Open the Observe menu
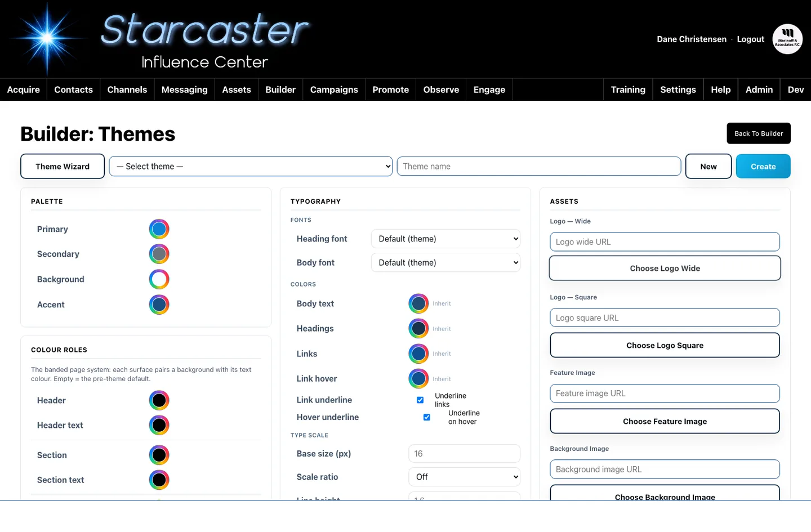The height and width of the screenshot is (532, 811). click(441, 90)
